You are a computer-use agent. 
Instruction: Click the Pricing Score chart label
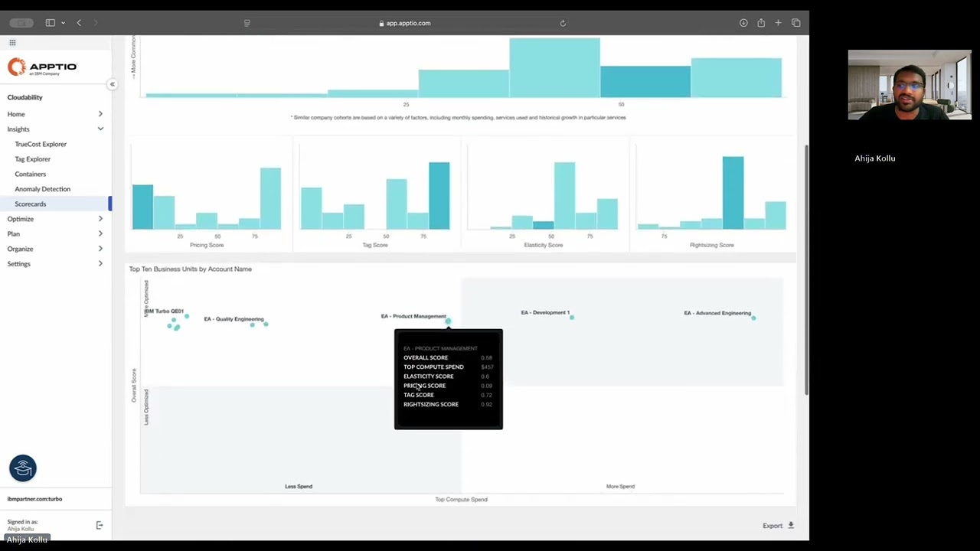coord(207,245)
